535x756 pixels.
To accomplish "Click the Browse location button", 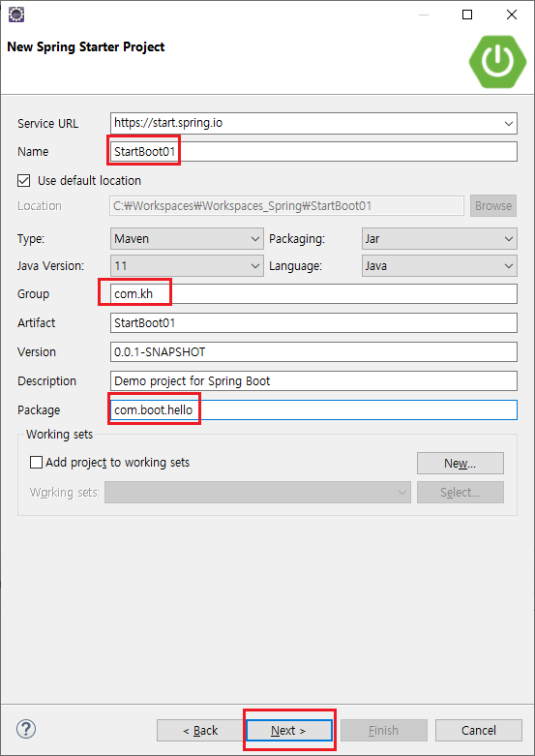I will click(x=493, y=206).
